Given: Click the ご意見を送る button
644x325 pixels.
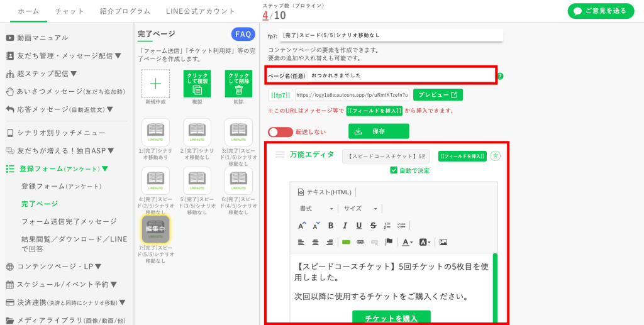Looking at the screenshot, I should pyautogui.click(x=601, y=11).
